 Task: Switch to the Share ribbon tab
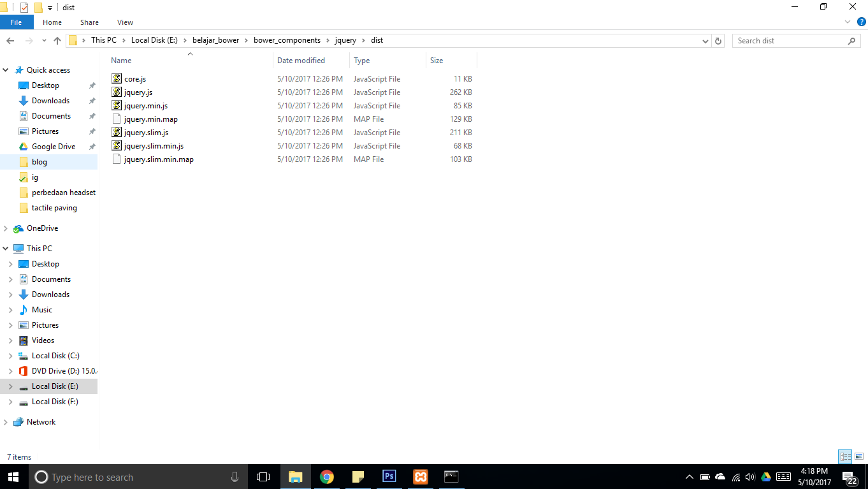point(89,22)
